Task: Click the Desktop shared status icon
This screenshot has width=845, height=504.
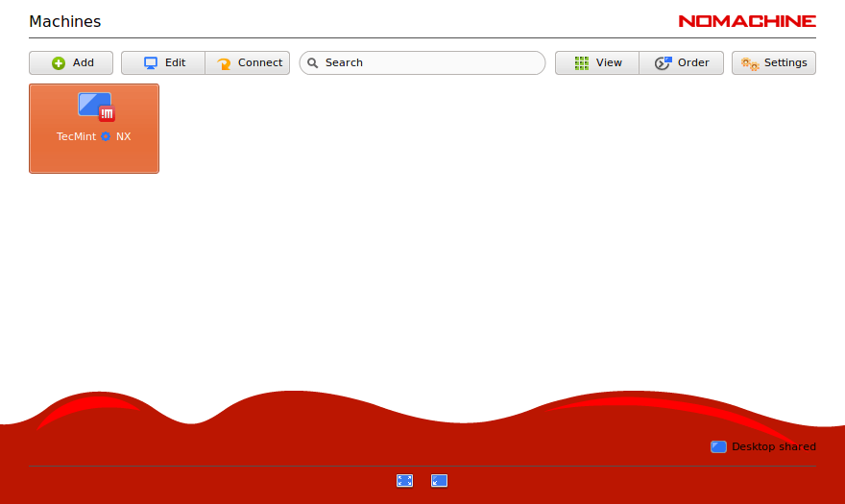Action: coord(718,446)
